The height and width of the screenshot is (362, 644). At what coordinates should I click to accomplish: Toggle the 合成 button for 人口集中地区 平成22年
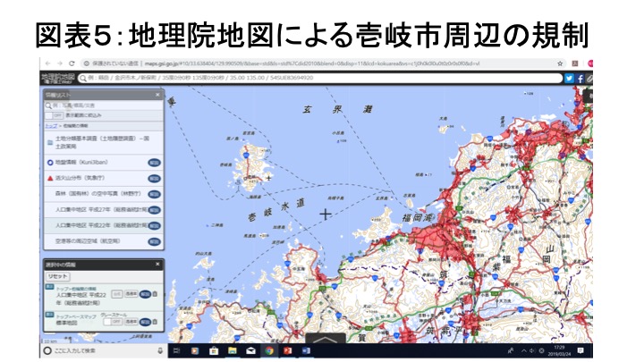point(116,294)
